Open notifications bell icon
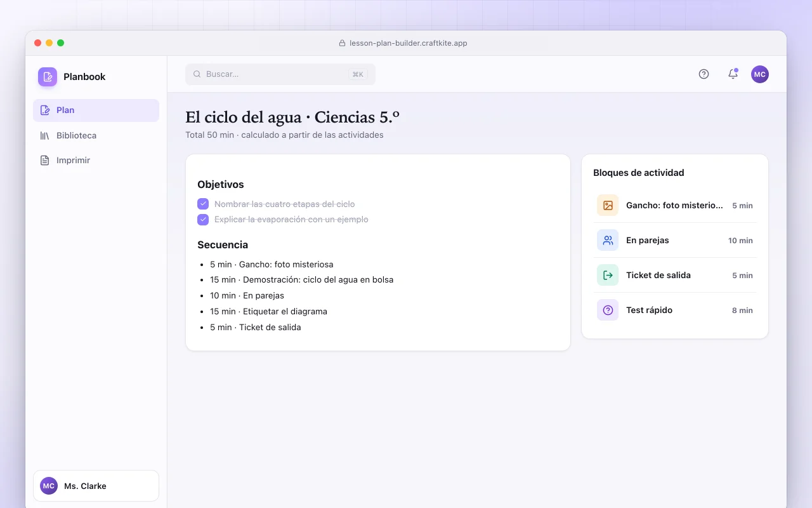 [x=733, y=74]
